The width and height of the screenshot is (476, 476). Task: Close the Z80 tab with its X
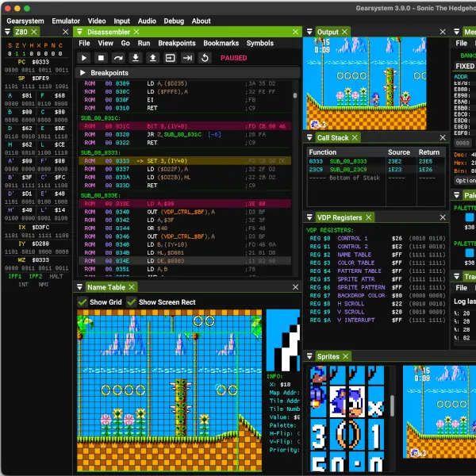pyautogui.click(x=34, y=32)
